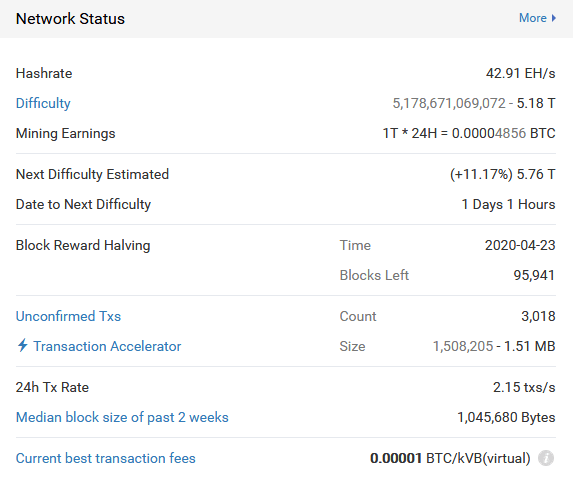
Task: Open Unconfirmed Txs link
Action: [x=68, y=316]
